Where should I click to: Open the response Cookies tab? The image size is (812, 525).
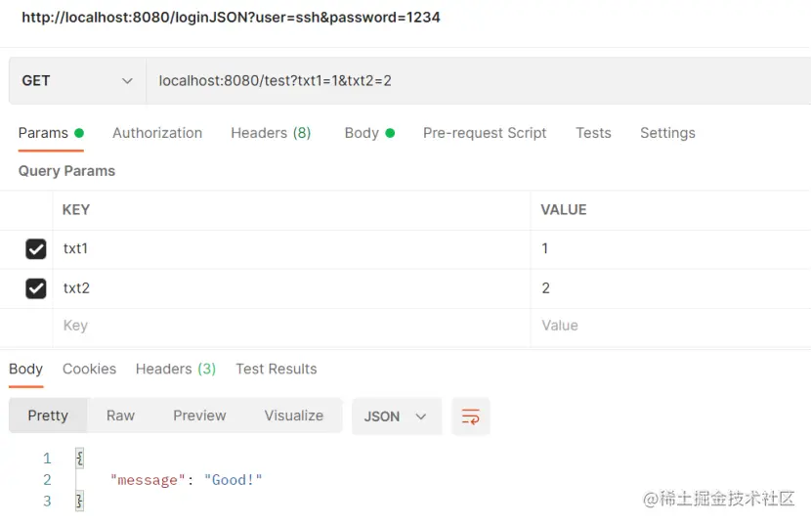tap(90, 369)
